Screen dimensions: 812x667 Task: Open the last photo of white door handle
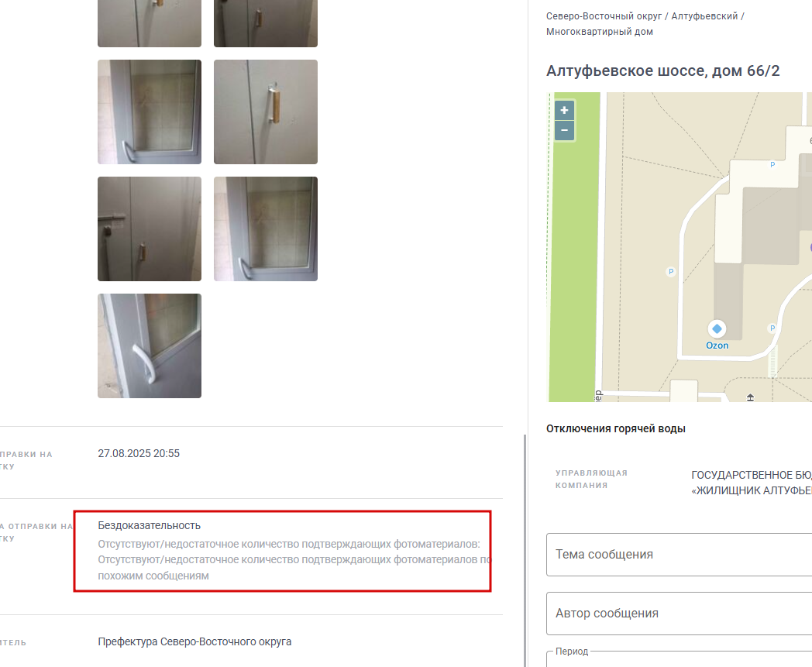(x=150, y=346)
